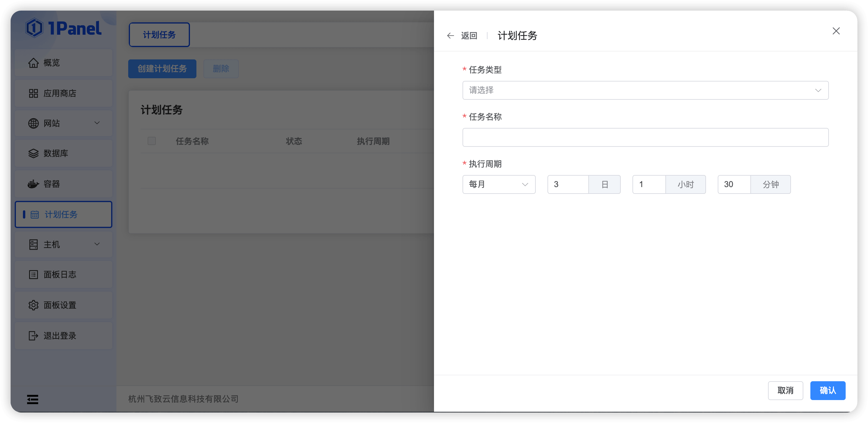Collapse the sidebar with the bottom icon
This screenshot has height=423, width=868.
tap(32, 399)
